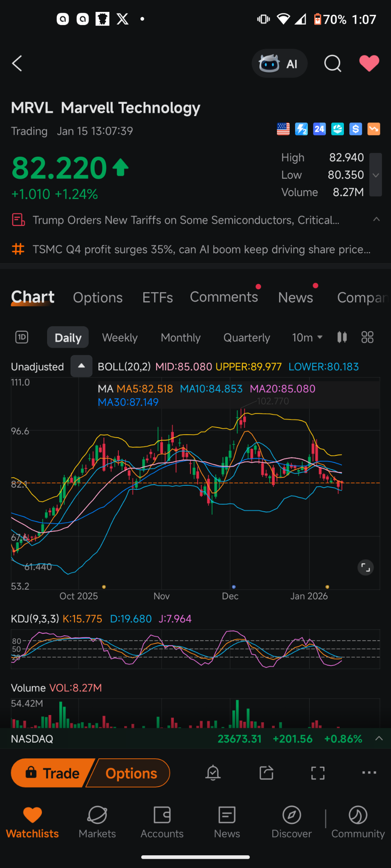
Task: Expand quote details beside High/Low/Volume
Action: coord(376,175)
